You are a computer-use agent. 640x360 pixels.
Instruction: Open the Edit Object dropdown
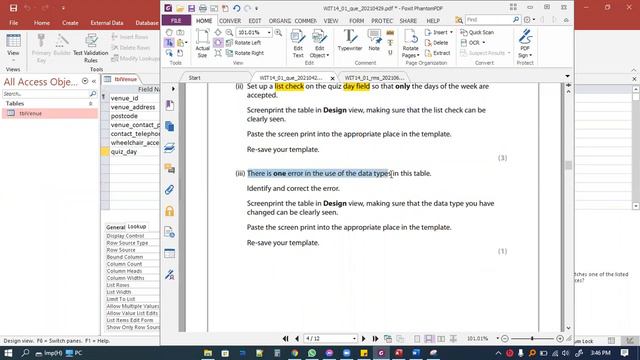point(319,44)
